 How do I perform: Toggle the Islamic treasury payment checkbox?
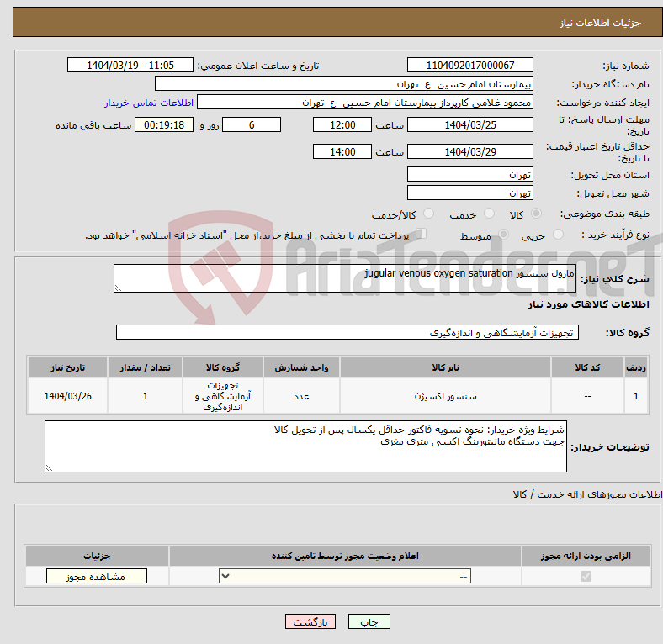422,234
